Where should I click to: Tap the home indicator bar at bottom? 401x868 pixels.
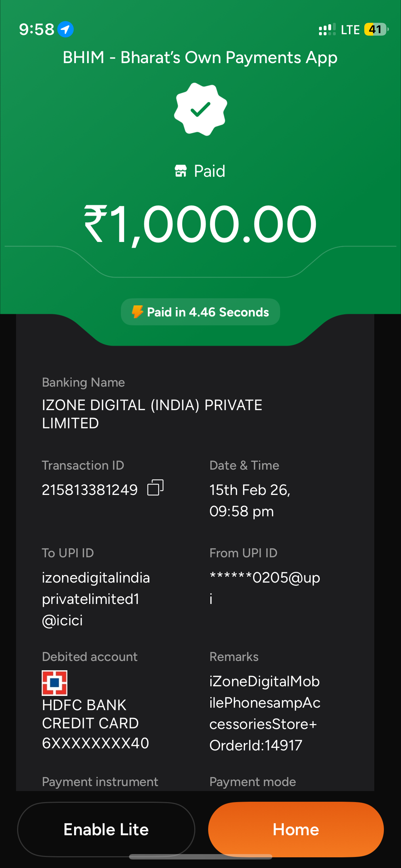[201, 857]
